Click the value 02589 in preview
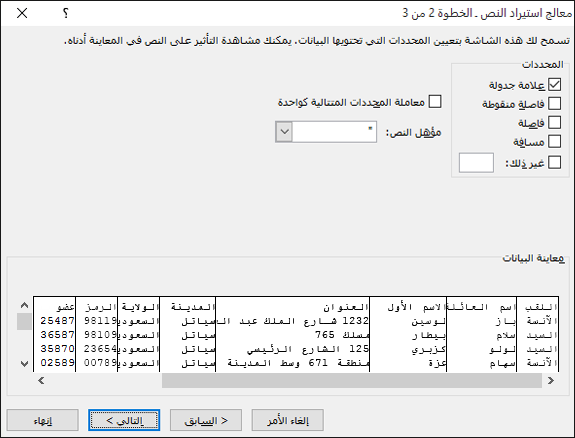This screenshot has width=575, height=438. [x=58, y=362]
